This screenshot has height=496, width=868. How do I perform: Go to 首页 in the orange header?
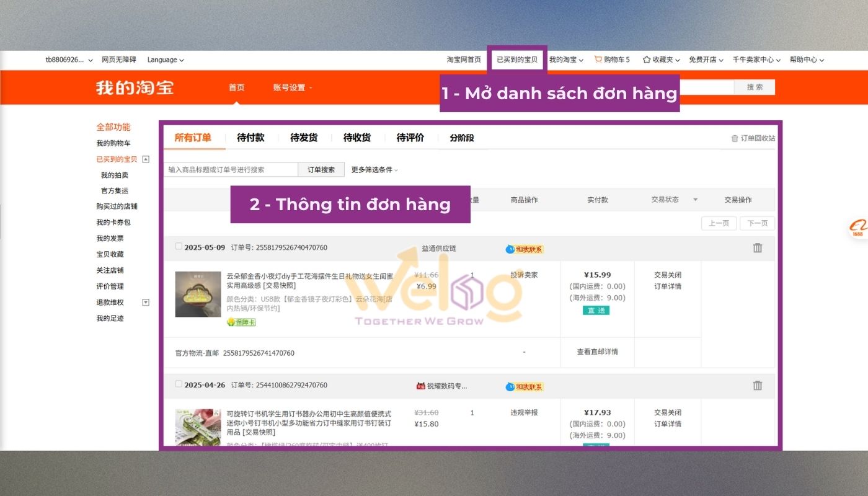tap(237, 87)
